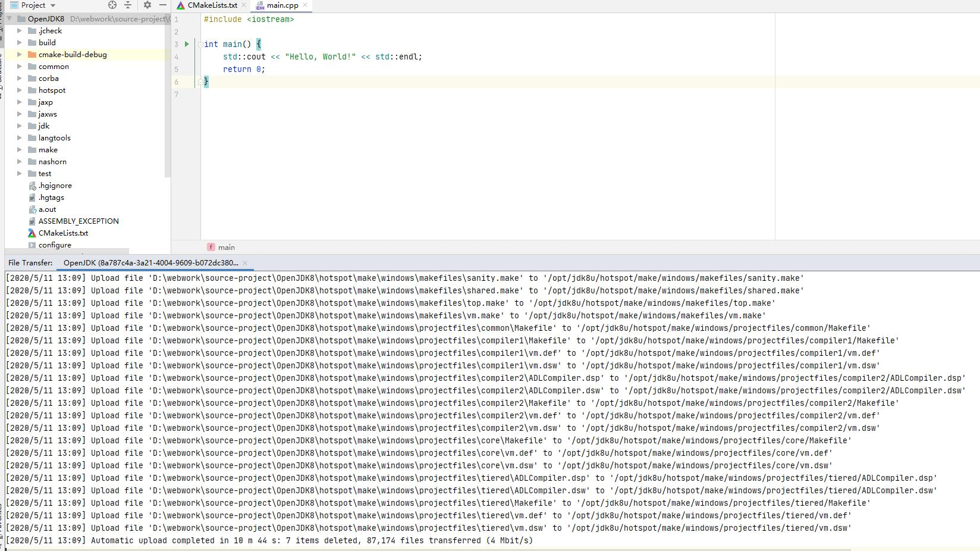Open the Project view dropdown
The width and height of the screenshot is (980, 551).
tap(53, 5)
